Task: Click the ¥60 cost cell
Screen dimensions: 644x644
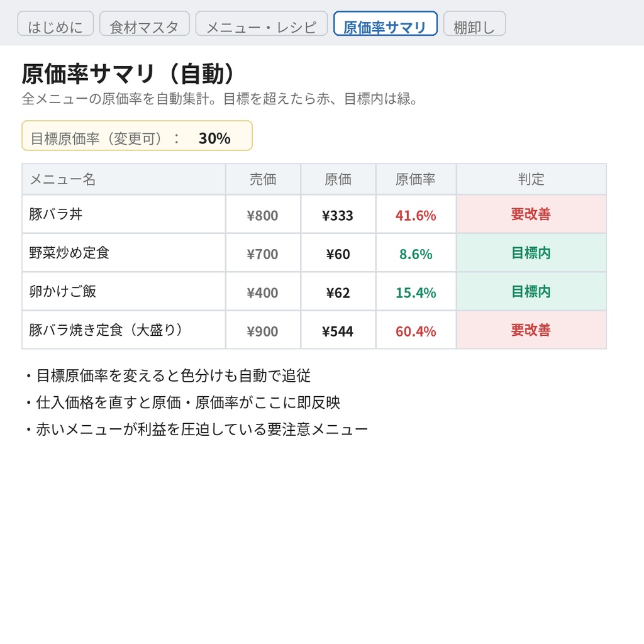Action: pos(338,253)
